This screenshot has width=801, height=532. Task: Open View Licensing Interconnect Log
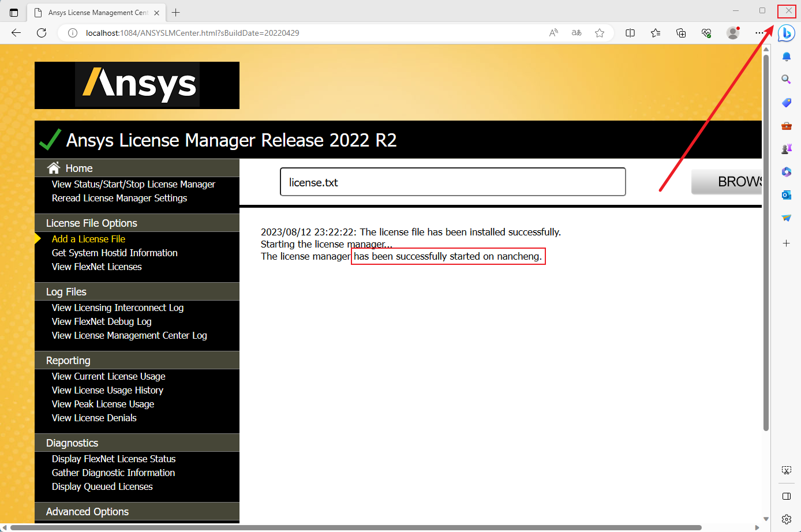(x=118, y=308)
